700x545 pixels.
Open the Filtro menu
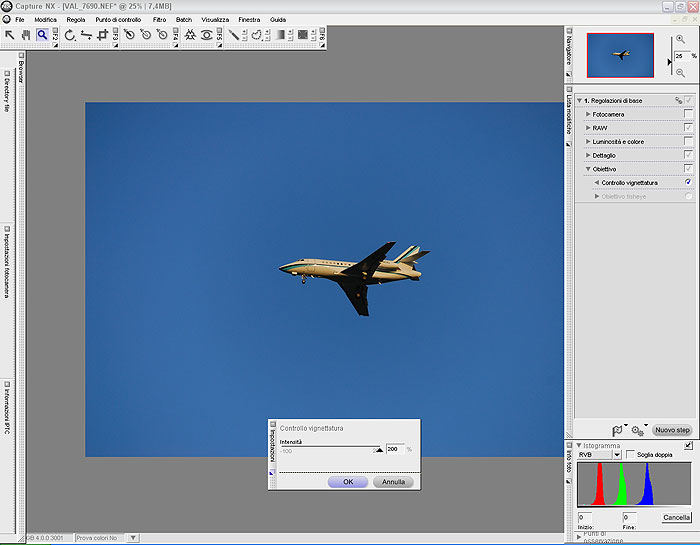pyautogui.click(x=159, y=20)
